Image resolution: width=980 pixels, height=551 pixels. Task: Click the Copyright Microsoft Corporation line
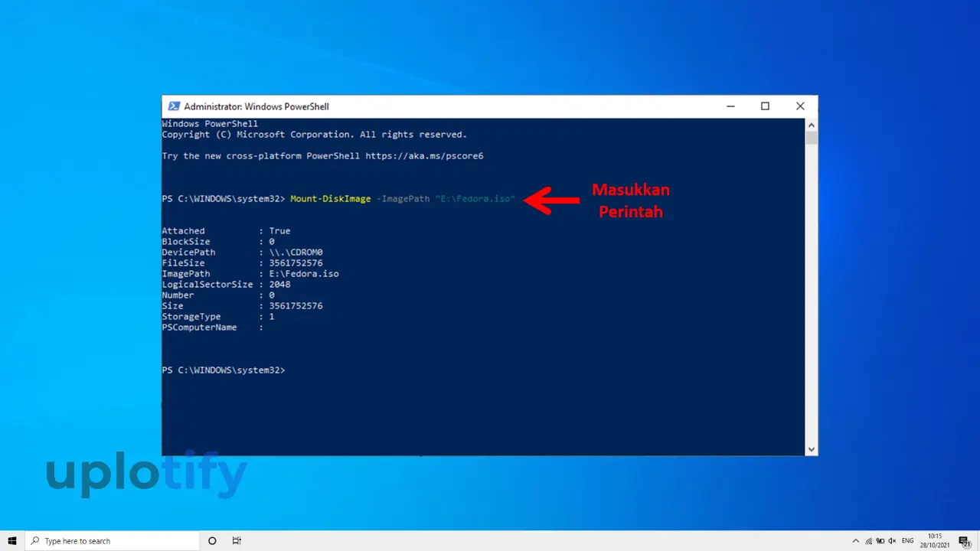(314, 135)
